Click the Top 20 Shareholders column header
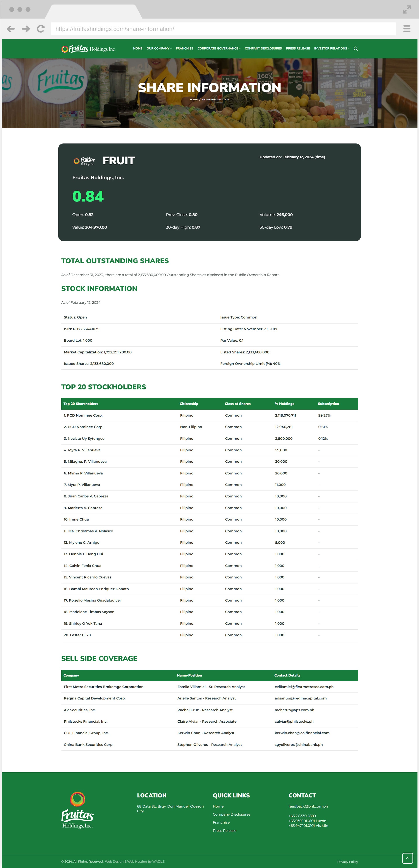 [x=81, y=404]
